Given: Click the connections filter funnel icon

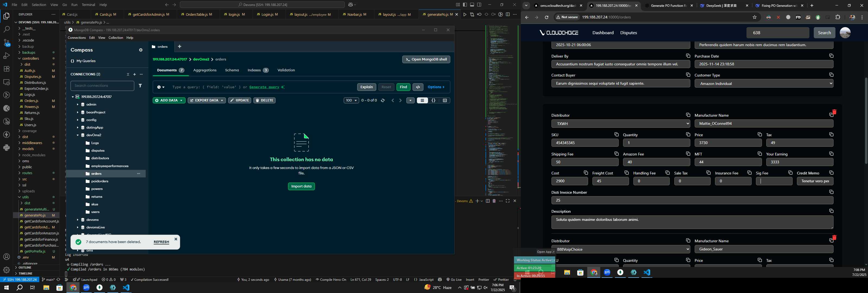Looking at the screenshot, I should coord(140,86).
